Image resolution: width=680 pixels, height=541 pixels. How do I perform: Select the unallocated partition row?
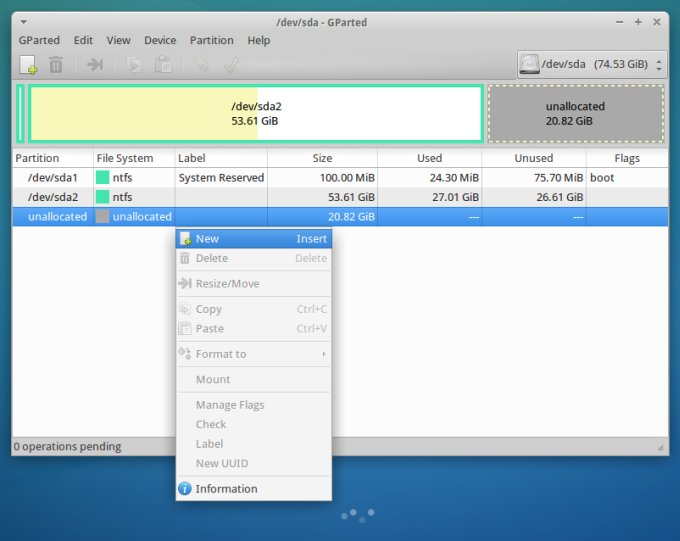click(340, 216)
